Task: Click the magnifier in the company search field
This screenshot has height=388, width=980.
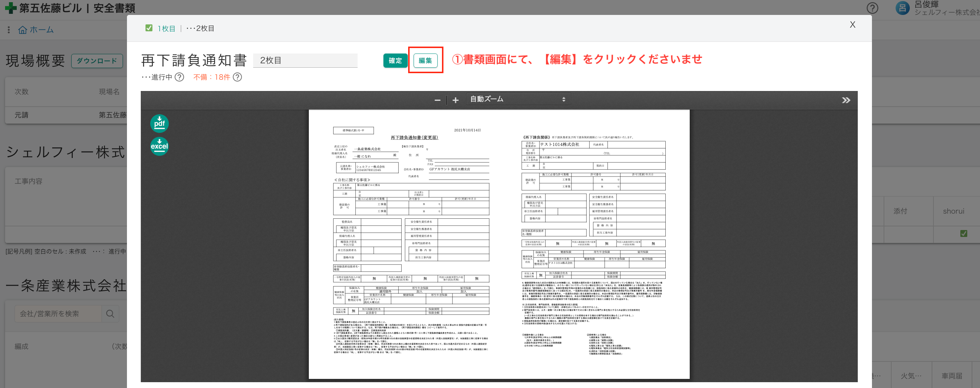Action: 110,313
